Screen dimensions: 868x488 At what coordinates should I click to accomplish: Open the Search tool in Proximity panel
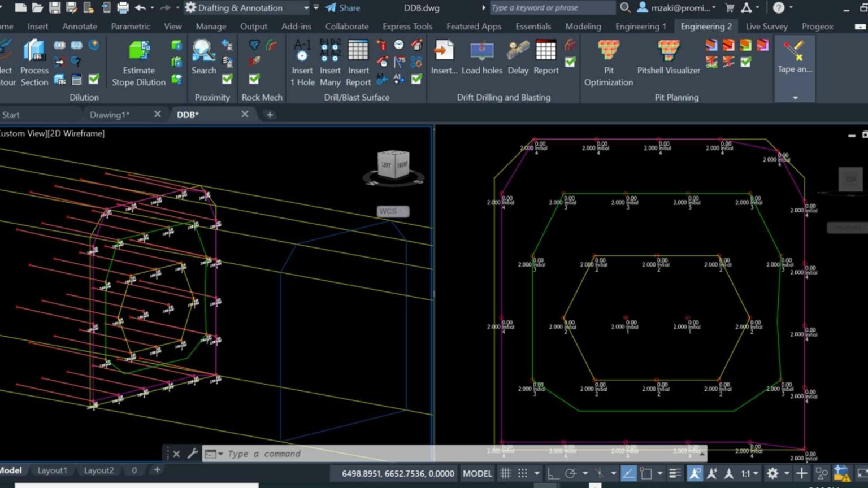pos(203,56)
